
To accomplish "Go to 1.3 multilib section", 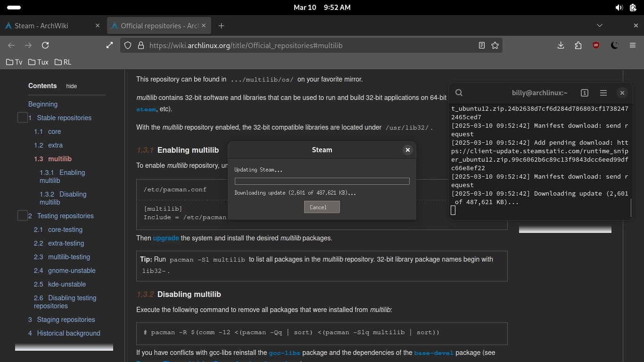I will click(x=53, y=159).
